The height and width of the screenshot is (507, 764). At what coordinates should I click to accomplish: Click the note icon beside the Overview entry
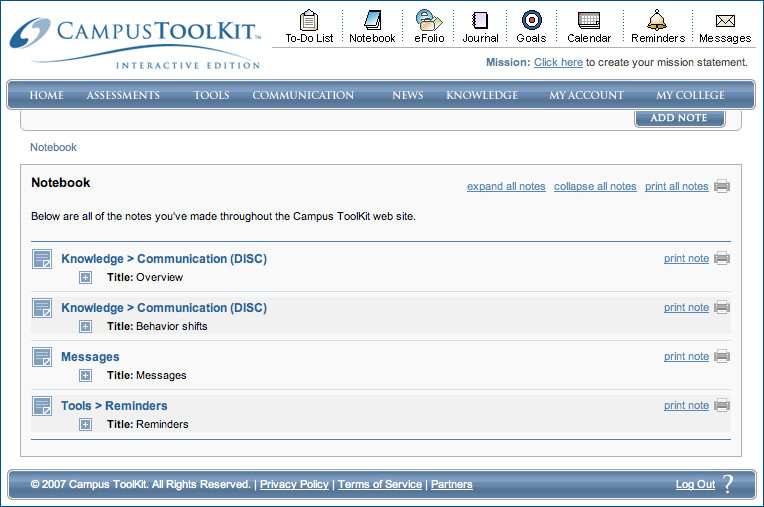point(42,259)
